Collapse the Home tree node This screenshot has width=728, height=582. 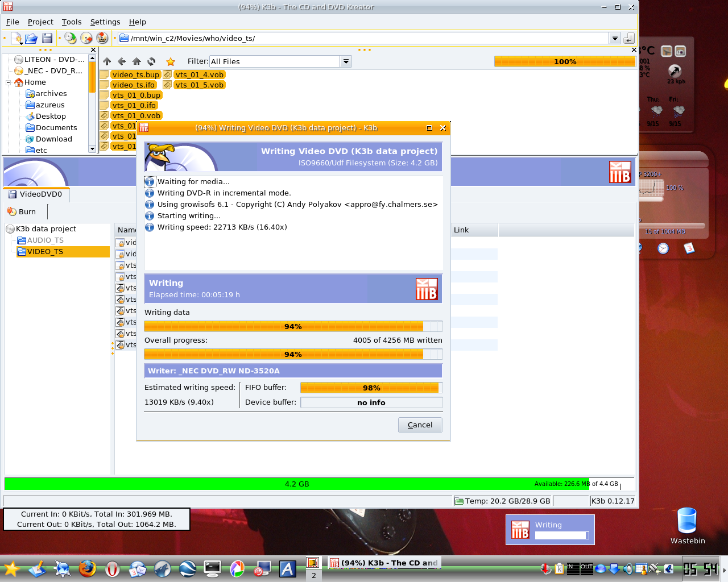9,82
